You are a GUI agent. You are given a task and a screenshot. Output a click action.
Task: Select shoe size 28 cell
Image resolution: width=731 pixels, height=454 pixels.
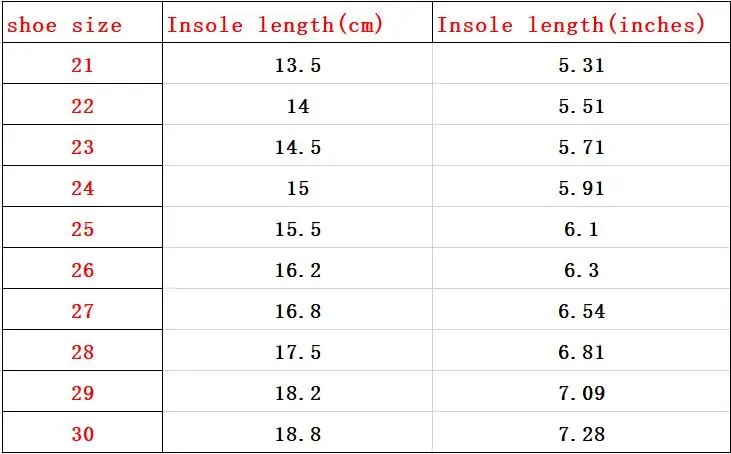(83, 351)
